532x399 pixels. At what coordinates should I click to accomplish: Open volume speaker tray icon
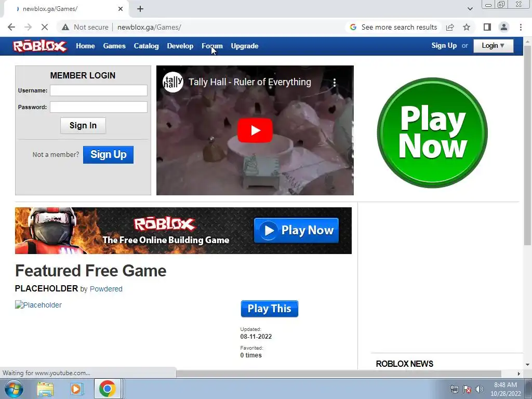click(x=479, y=389)
